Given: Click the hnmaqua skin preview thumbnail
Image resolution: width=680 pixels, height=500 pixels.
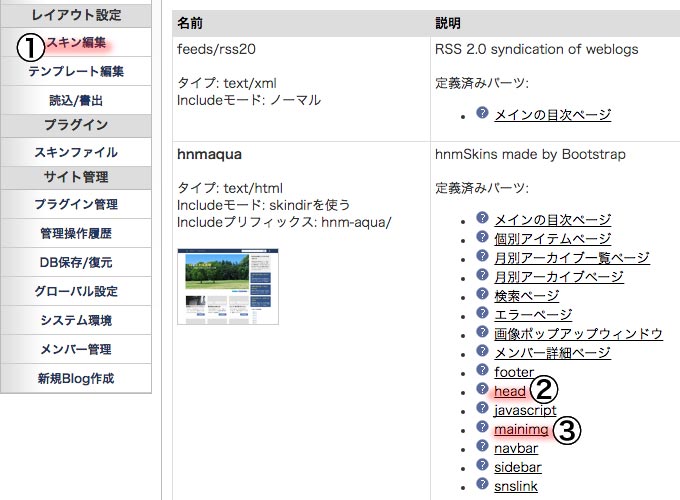Looking at the screenshot, I should point(228,286).
